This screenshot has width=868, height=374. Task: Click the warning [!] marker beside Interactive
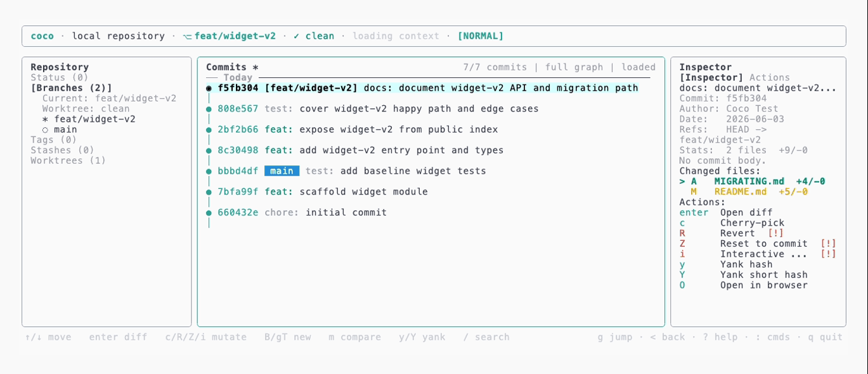828,254
